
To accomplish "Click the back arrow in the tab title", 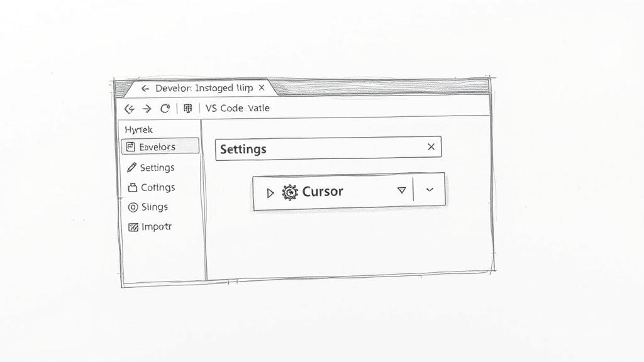I will click(x=145, y=88).
